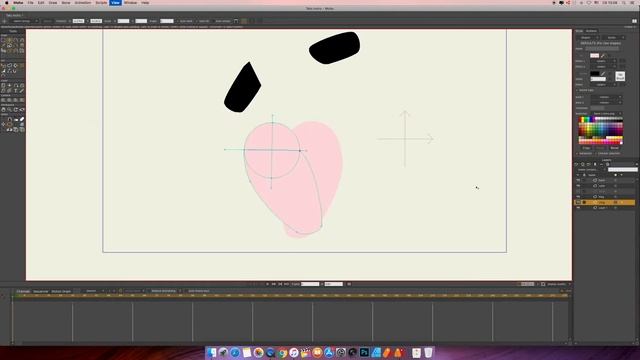640x360 pixels.
Task: Select the Zoom Camera tool
Action: pyautogui.click(x=9, y=100)
